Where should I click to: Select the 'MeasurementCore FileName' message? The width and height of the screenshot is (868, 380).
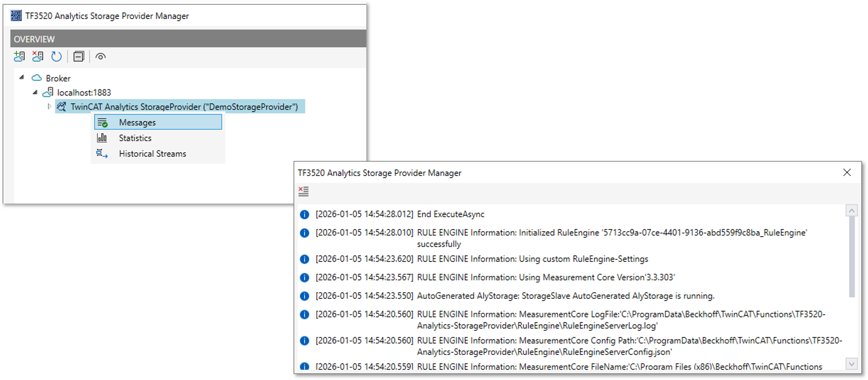point(619,367)
